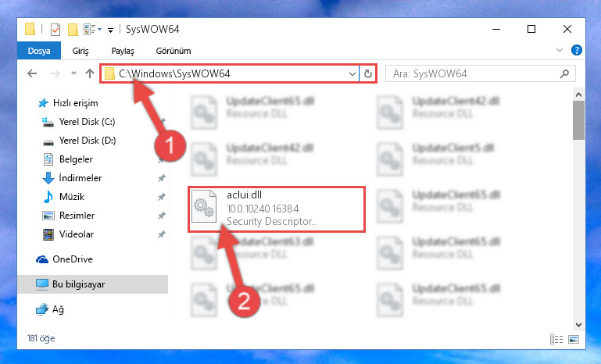The width and height of the screenshot is (601, 364).
Task: Click the New Folder icon in quick access toolbar
Action: pos(73,30)
